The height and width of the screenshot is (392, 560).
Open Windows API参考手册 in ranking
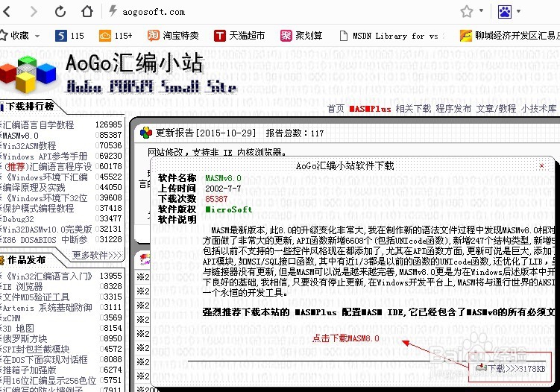click(45, 156)
